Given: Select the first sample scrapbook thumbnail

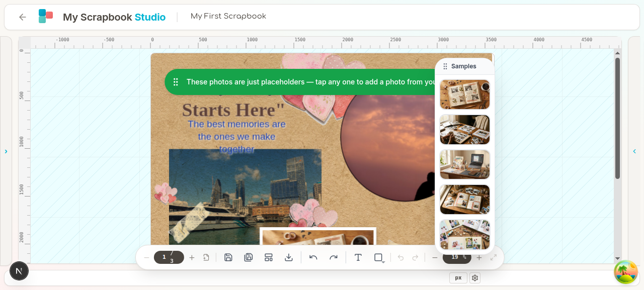Looking at the screenshot, I should (x=465, y=94).
